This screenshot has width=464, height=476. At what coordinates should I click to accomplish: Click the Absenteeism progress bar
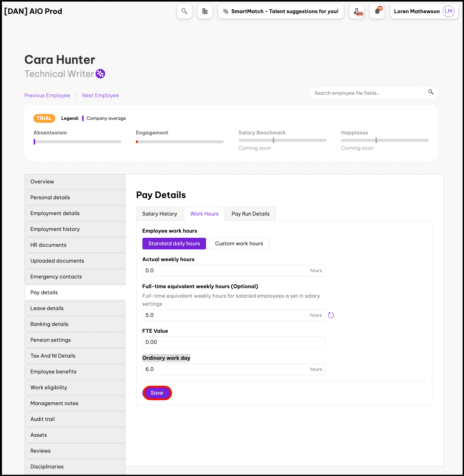(x=77, y=142)
